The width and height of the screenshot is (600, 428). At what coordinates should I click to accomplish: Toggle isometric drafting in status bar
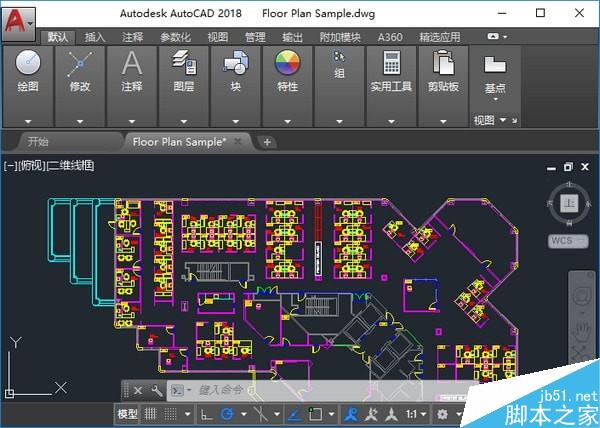point(261,414)
